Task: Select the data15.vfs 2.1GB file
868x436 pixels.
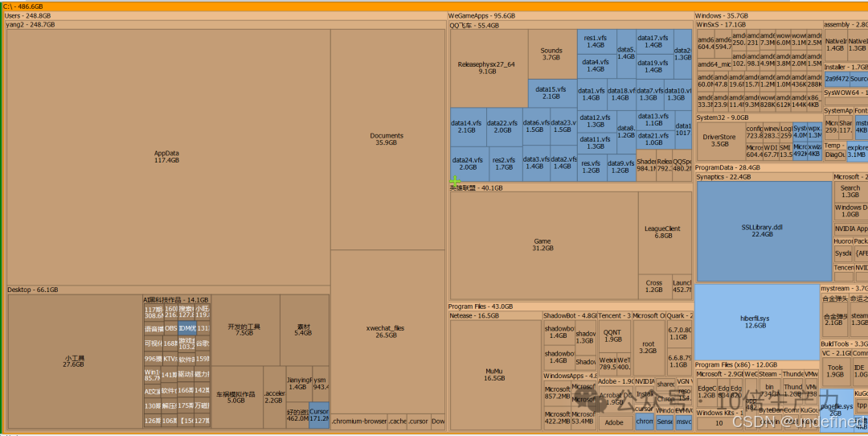Action: point(552,93)
